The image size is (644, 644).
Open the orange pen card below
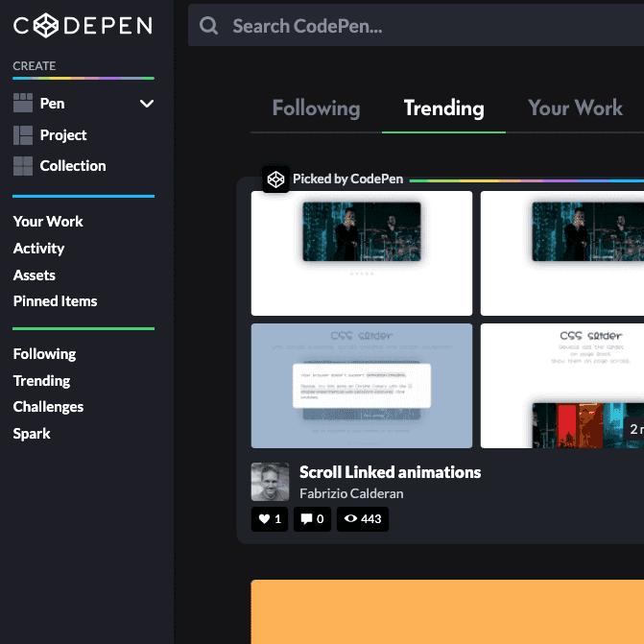coord(447,612)
